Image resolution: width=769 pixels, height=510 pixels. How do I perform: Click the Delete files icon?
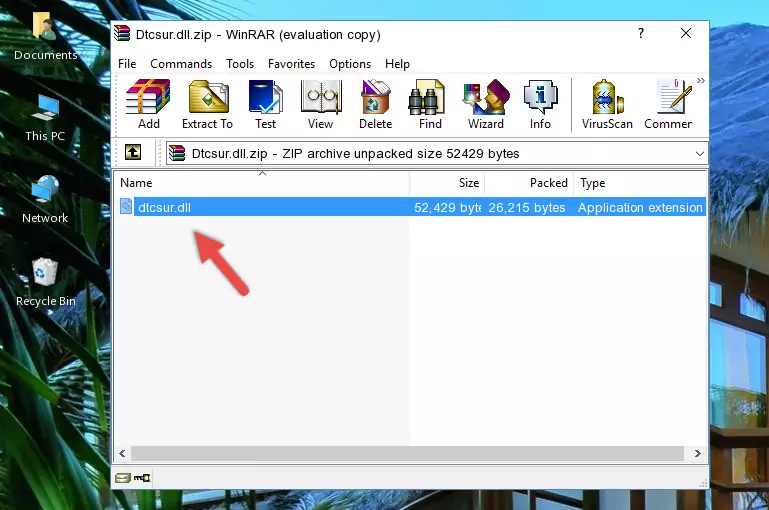point(376,105)
